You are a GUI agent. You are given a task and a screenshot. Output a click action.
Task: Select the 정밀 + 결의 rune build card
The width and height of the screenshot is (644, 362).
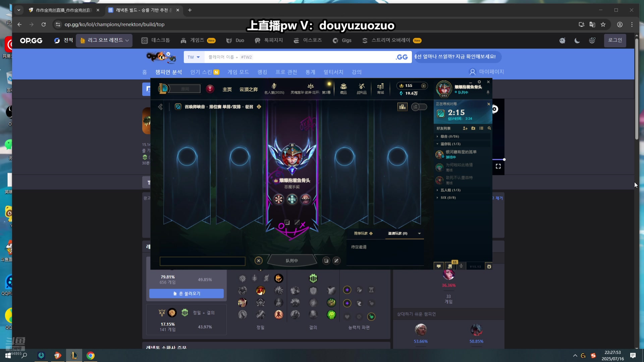[x=186, y=319]
